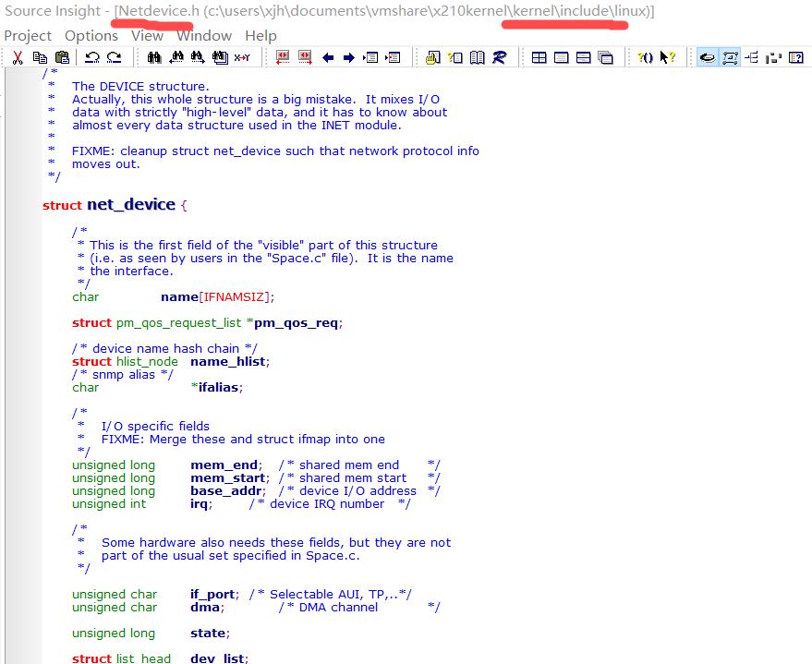Cascade windows using the stacked windows icon
The width and height of the screenshot is (812, 664).
point(605,57)
